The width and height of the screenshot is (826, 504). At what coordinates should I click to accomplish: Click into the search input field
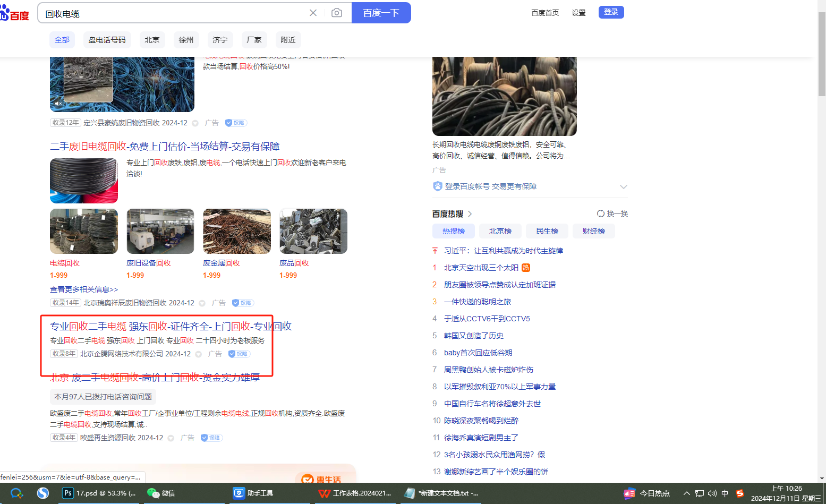(173, 13)
